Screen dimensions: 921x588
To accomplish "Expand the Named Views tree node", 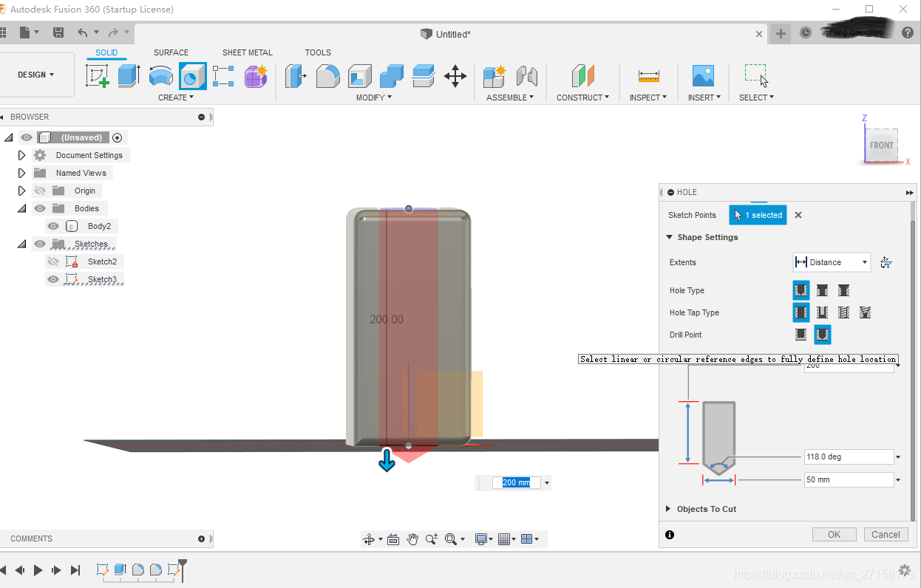I will click(21, 173).
